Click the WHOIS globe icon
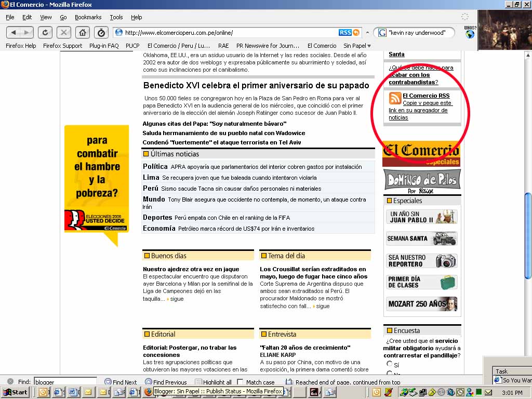 [x=470, y=33]
